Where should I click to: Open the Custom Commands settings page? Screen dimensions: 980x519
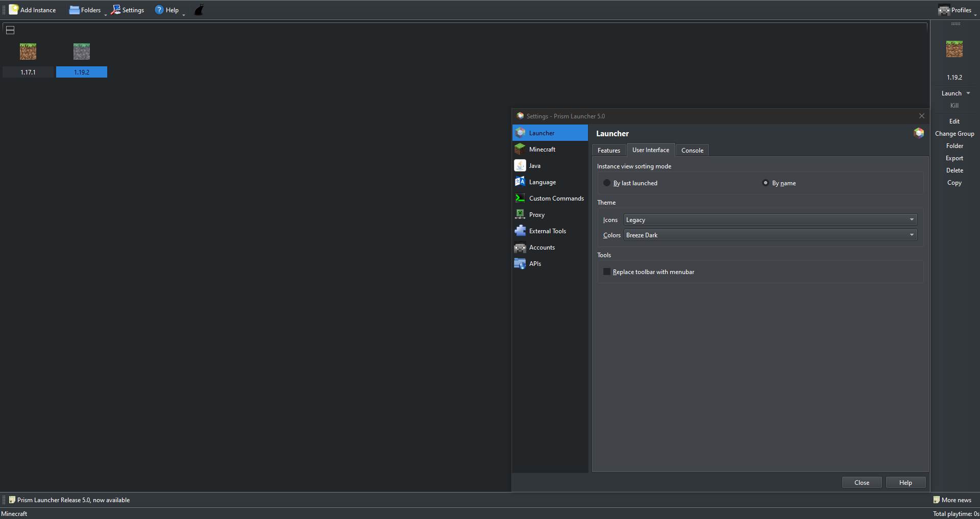550,199
